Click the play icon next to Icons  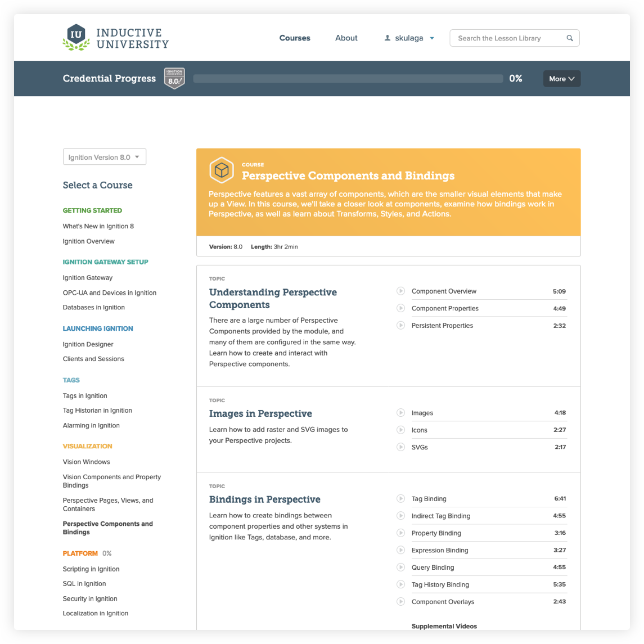(x=400, y=430)
